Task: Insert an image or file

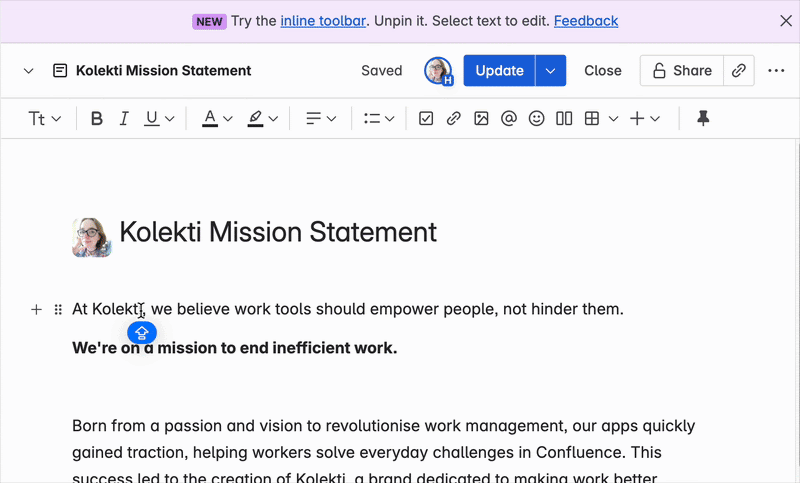Action: tap(481, 119)
